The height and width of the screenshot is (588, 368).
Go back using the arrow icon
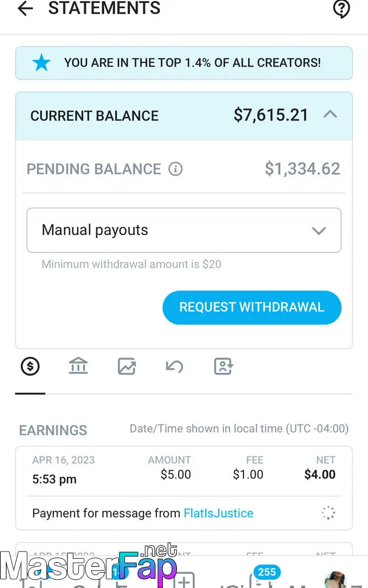(x=25, y=8)
